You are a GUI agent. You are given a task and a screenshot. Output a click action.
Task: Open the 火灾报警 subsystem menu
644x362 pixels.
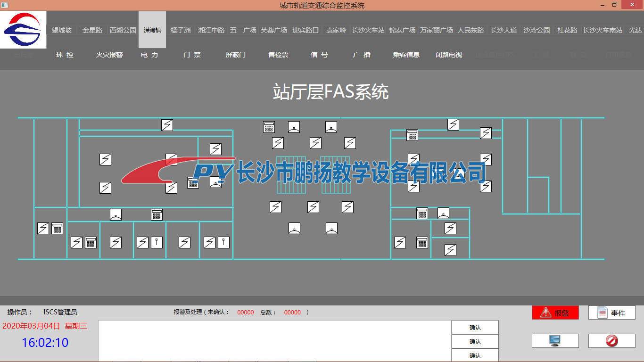[109, 55]
